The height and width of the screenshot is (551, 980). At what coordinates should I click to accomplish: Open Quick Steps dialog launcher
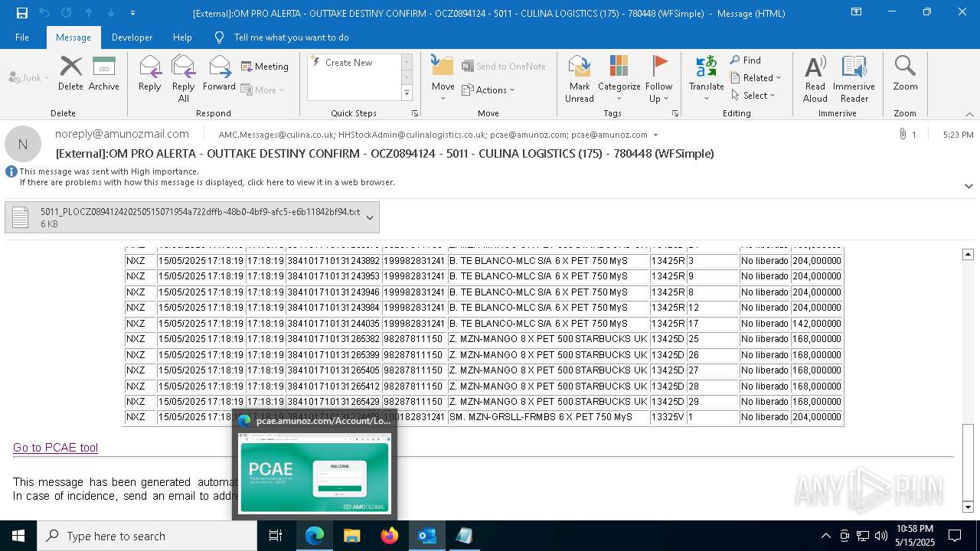[x=415, y=113]
